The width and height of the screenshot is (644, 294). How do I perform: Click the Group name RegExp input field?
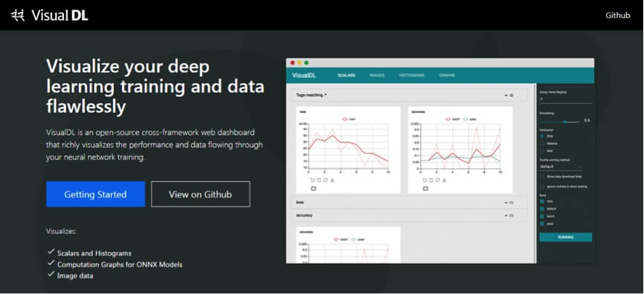click(x=566, y=99)
